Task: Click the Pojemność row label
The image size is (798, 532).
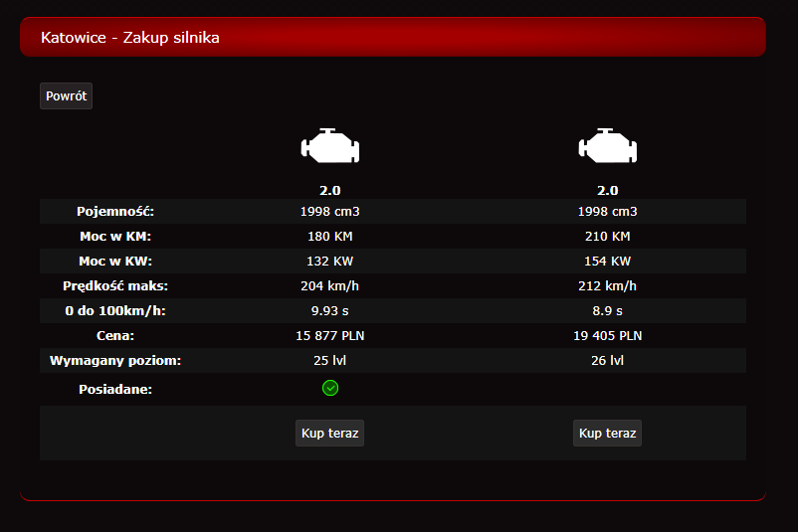Action: [x=115, y=212]
